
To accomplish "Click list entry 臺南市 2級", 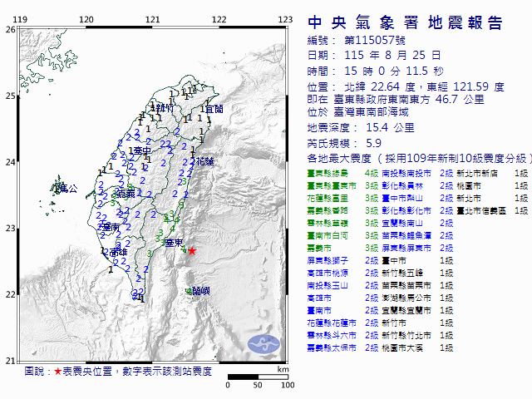I will [x=342, y=310].
